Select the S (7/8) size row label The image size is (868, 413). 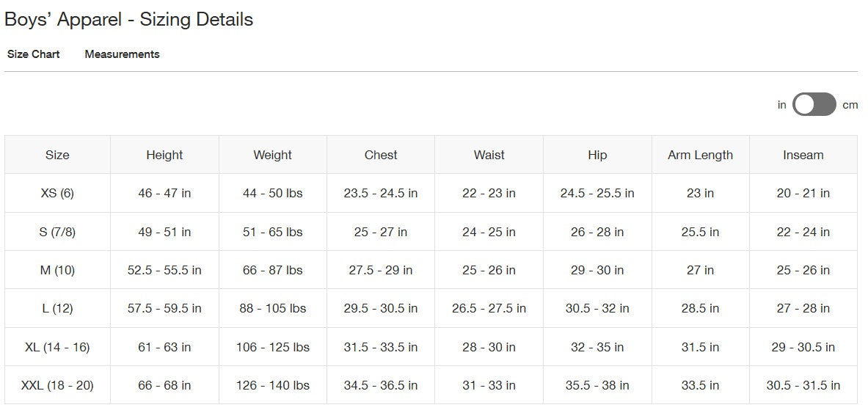coord(57,232)
